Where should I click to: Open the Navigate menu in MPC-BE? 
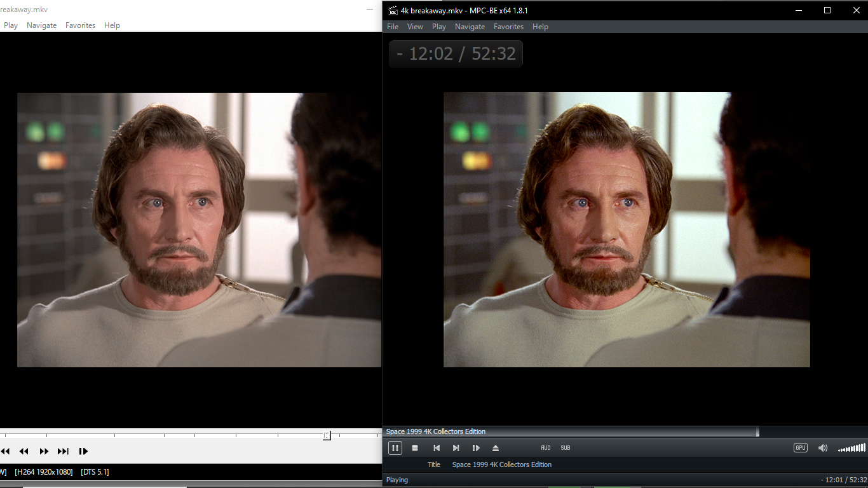coord(470,27)
